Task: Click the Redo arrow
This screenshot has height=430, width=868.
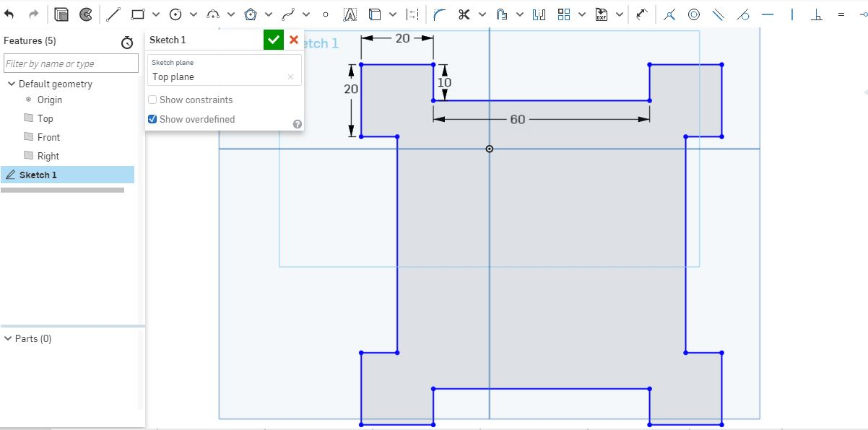Action: (33, 14)
